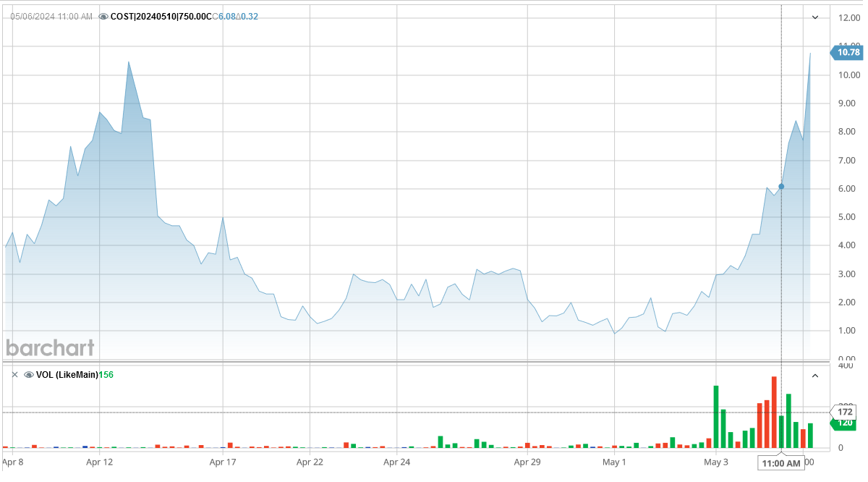
Task: Click the 172 crosshair value tag
Action: coord(845,412)
